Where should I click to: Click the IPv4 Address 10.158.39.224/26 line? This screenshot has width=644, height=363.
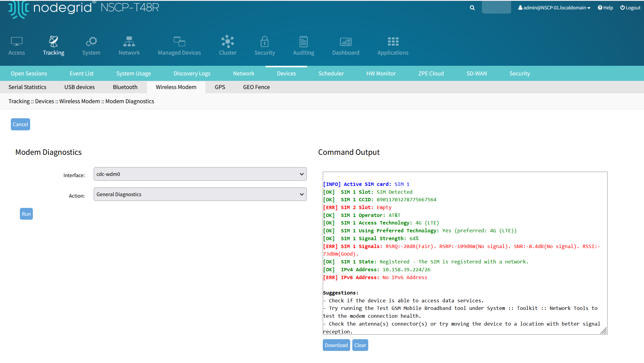[x=377, y=270]
